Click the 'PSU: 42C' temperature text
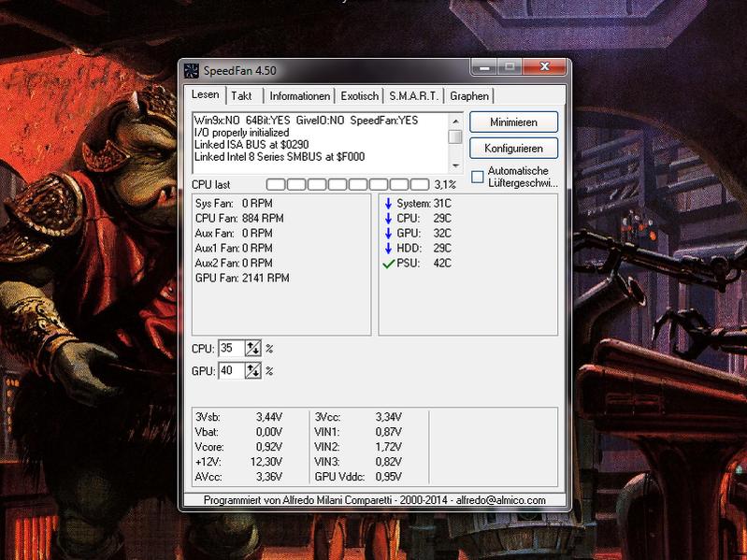Image resolution: width=747 pixels, height=560 pixels. [x=424, y=263]
